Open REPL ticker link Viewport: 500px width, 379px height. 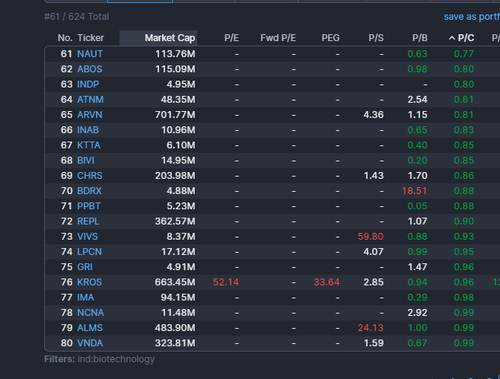pyautogui.click(x=88, y=221)
